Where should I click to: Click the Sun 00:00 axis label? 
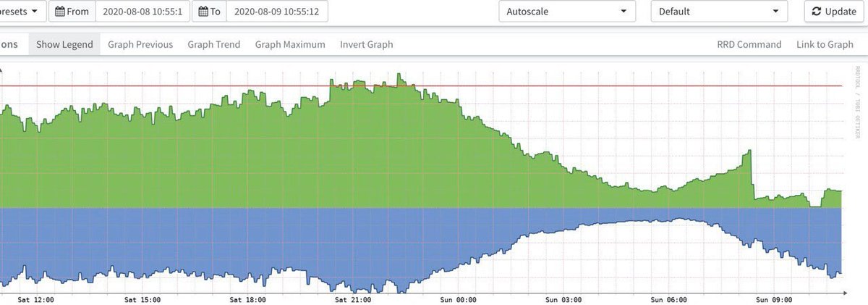(x=459, y=299)
